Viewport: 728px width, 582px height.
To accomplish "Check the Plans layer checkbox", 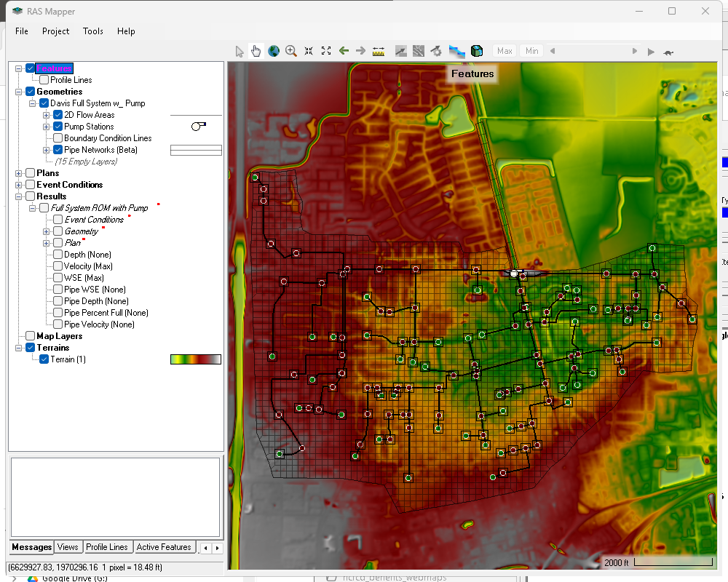I will (x=30, y=172).
